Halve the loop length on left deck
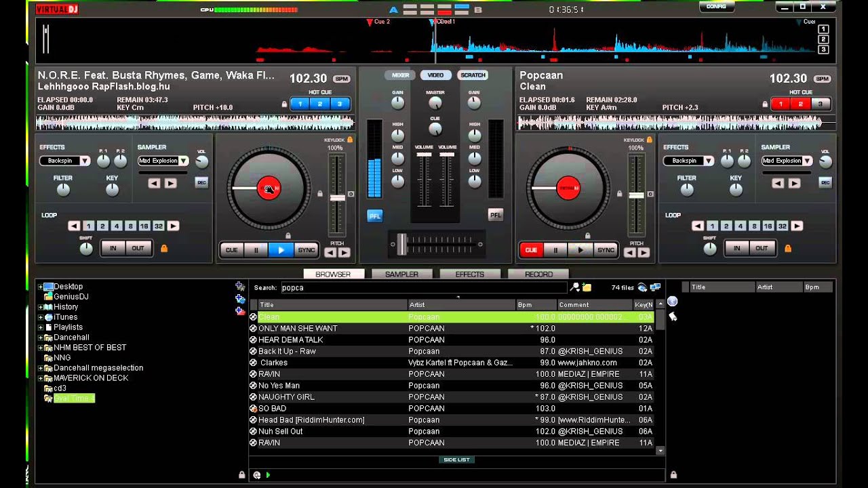The width and height of the screenshot is (868, 488). [x=74, y=226]
